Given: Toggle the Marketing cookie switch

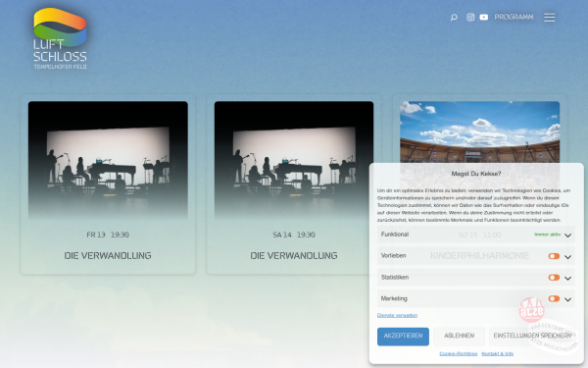Looking at the screenshot, I should coord(554,298).
